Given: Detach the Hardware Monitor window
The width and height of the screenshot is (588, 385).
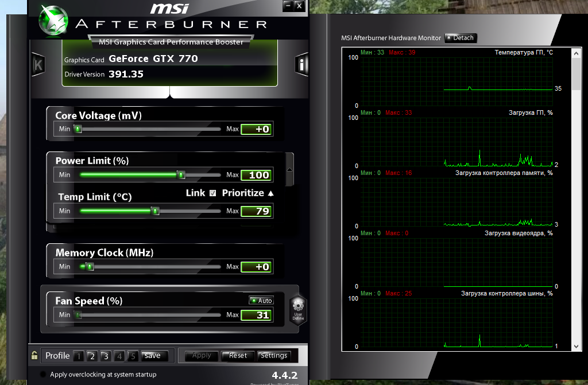Looking at the screenshot, I should point(461,38).
